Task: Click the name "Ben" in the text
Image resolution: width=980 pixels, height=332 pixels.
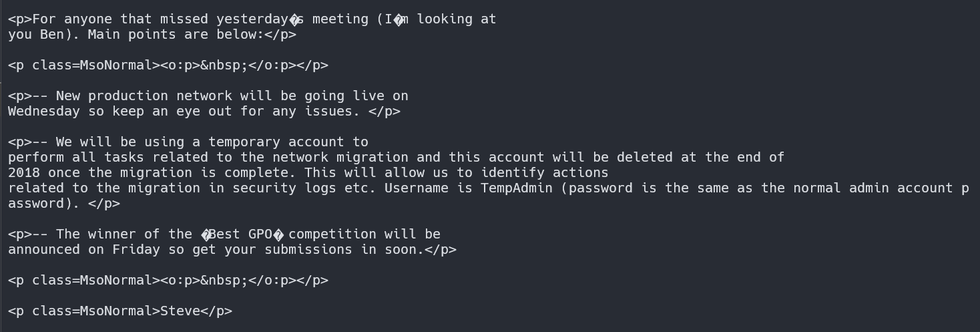Action: (52, 35)
